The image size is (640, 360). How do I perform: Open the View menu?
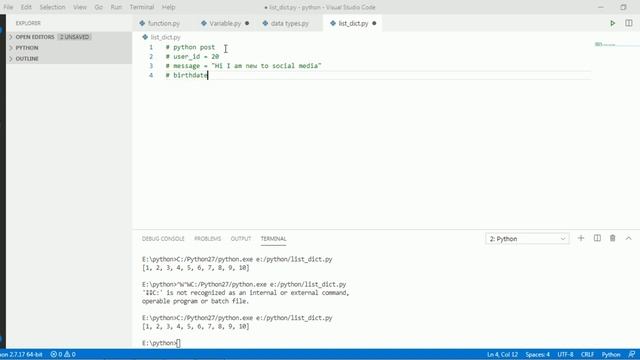(x=80, y=7)
